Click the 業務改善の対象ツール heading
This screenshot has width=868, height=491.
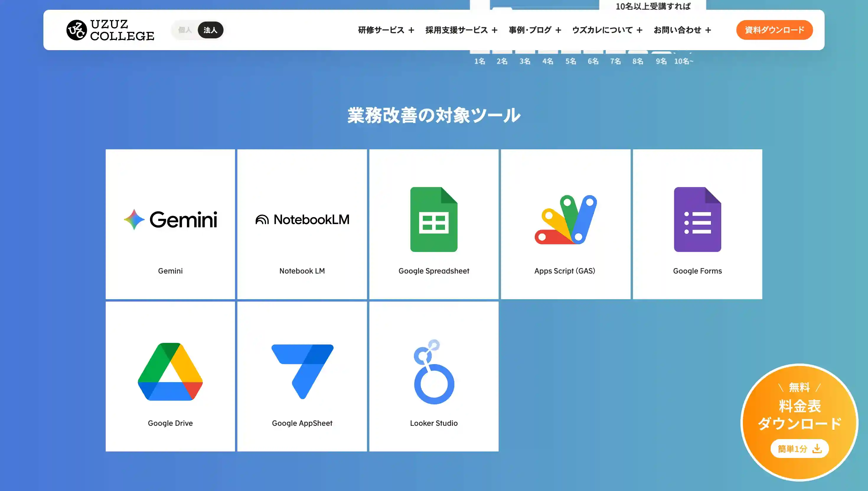(434, 115)
